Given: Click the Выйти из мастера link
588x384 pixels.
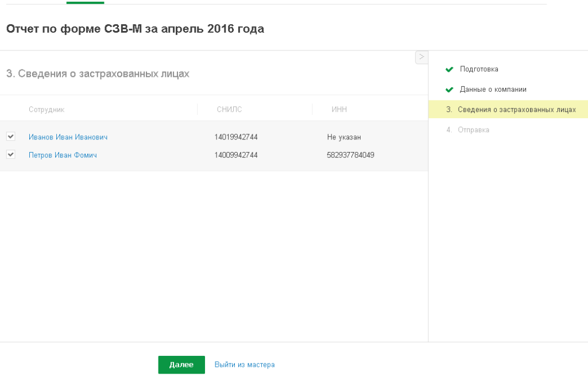Looking at the screenshot, I should pyautogui.click(x=245, y=364).
